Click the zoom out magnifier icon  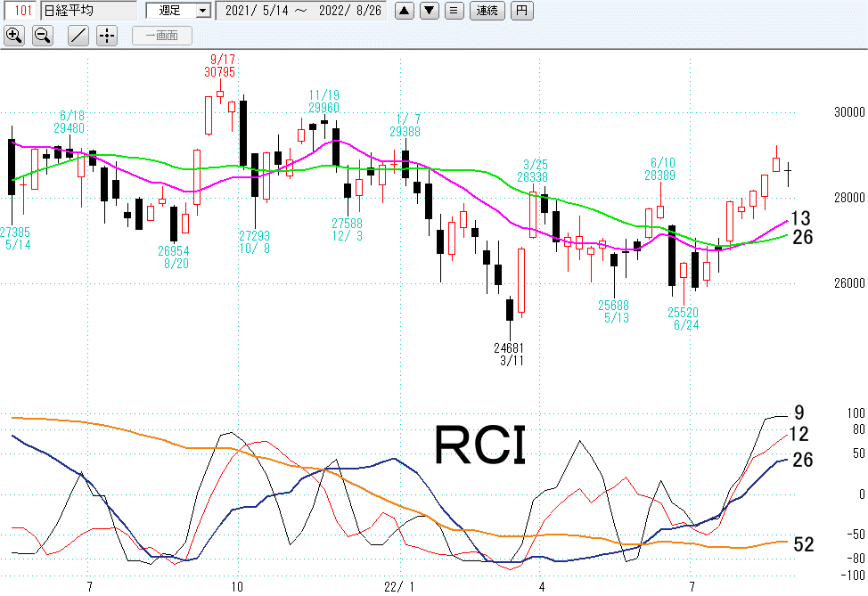pos(42,36)
